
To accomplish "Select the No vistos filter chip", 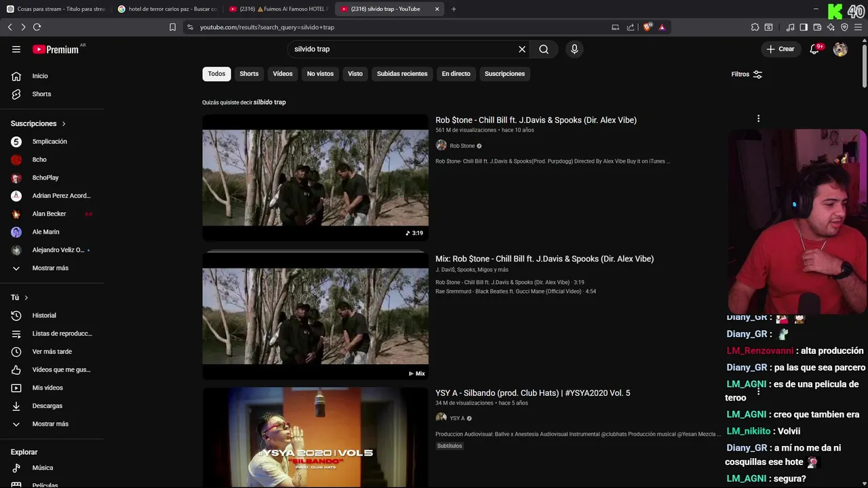I will 320,73.
